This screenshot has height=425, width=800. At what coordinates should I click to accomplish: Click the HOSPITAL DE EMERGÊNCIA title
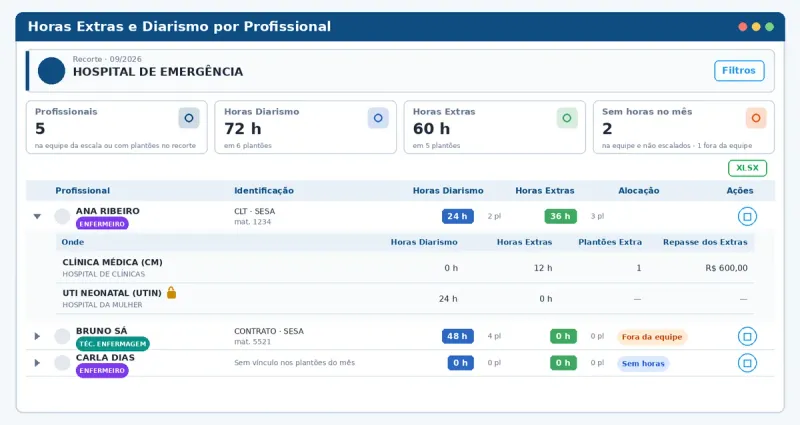click(x=158, y=72)
